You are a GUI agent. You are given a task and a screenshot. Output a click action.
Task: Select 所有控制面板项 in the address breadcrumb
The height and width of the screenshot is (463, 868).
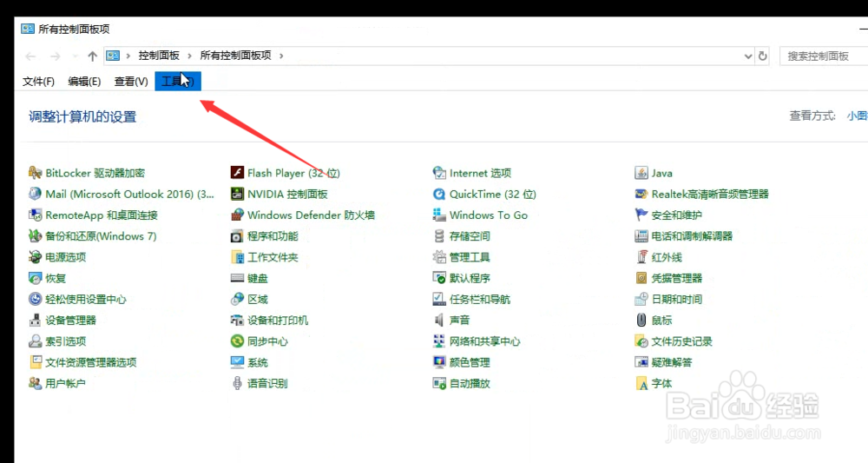pyautogui.click(x=235, y=56)
